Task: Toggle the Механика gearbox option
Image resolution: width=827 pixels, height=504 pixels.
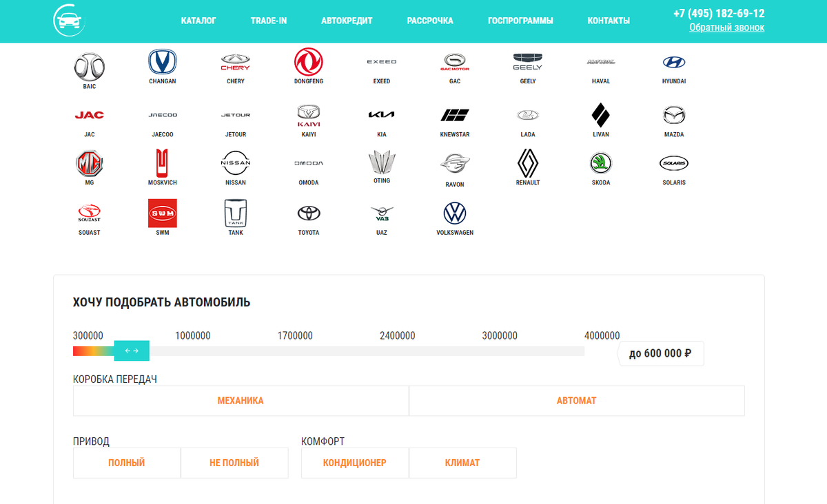Action: point(241,401)
